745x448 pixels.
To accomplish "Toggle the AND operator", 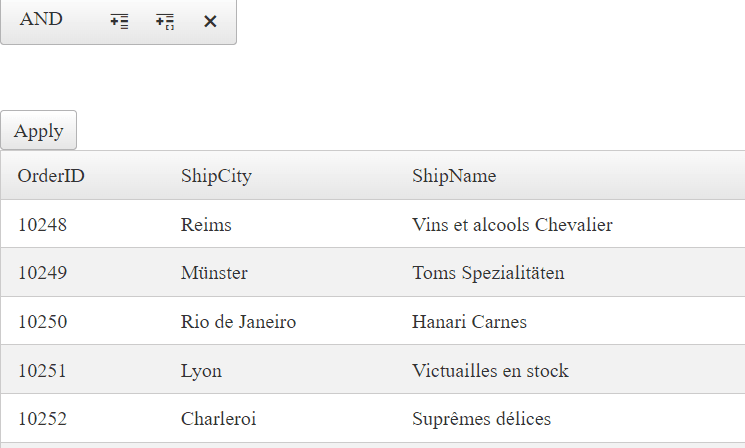I will 41,19.
